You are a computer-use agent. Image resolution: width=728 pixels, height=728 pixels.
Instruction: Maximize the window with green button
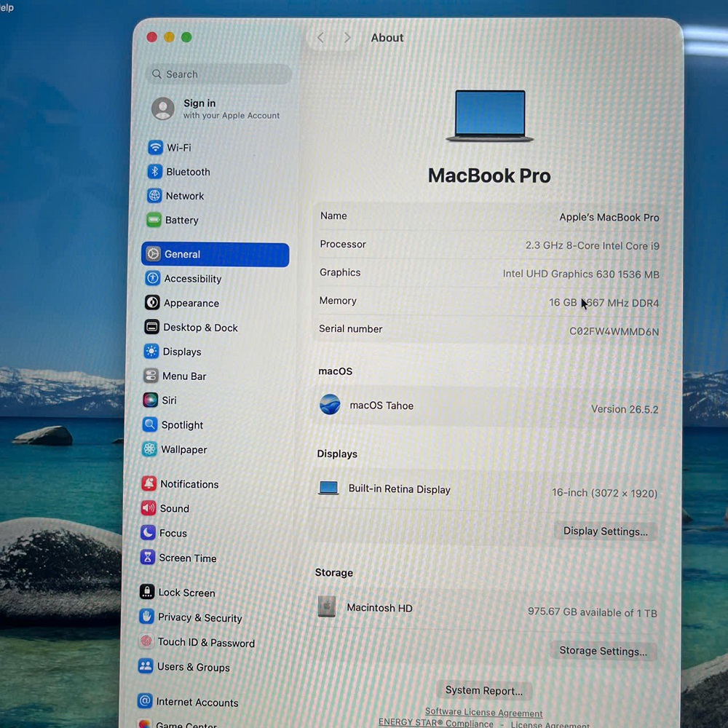click(186, 37)
